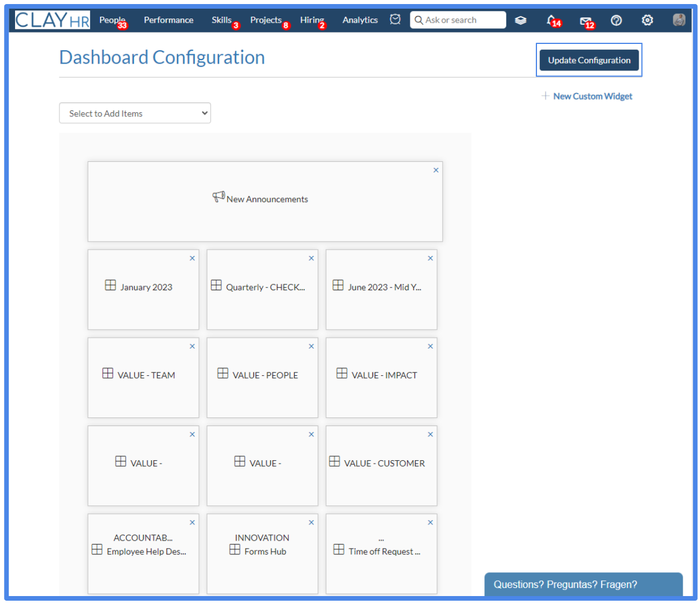Click the Update Configuration button
The width and height of the screenshot is (700, 603).
point(589,60)
